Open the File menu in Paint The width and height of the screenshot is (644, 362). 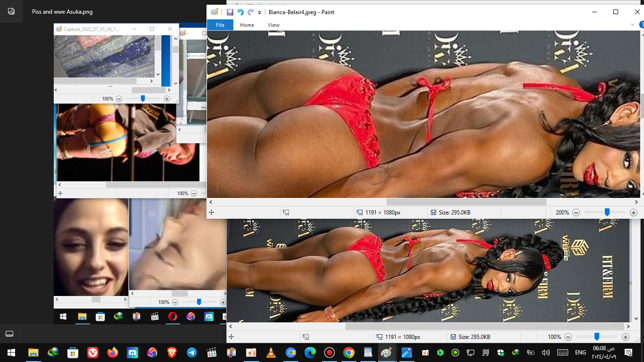[x=220, y=25]
